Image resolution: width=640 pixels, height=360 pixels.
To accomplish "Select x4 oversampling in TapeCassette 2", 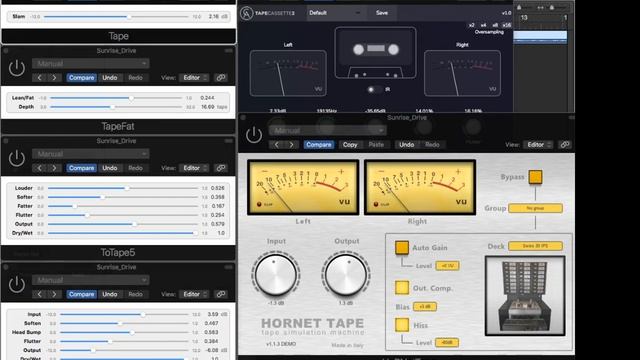I will [x=483, y=25].
